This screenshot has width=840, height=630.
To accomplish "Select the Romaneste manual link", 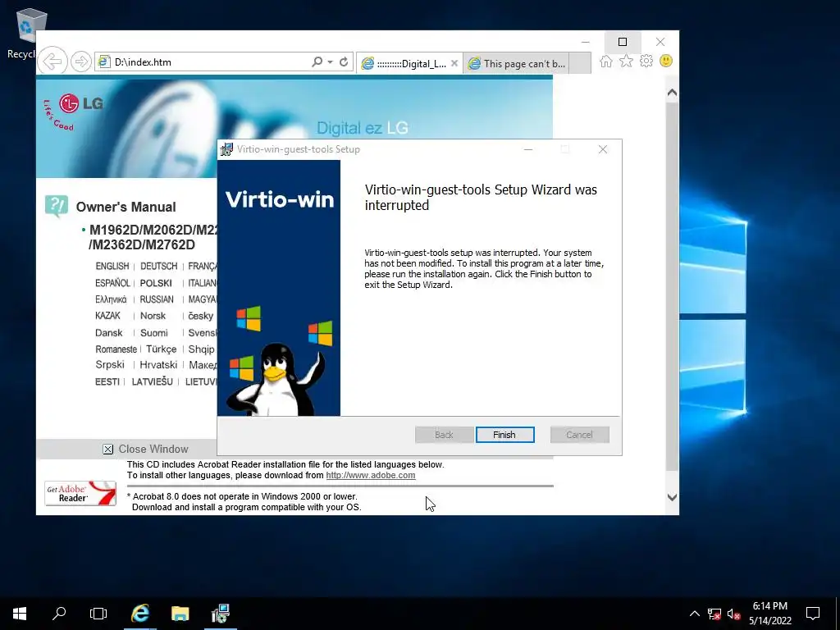I will (116, 349).
